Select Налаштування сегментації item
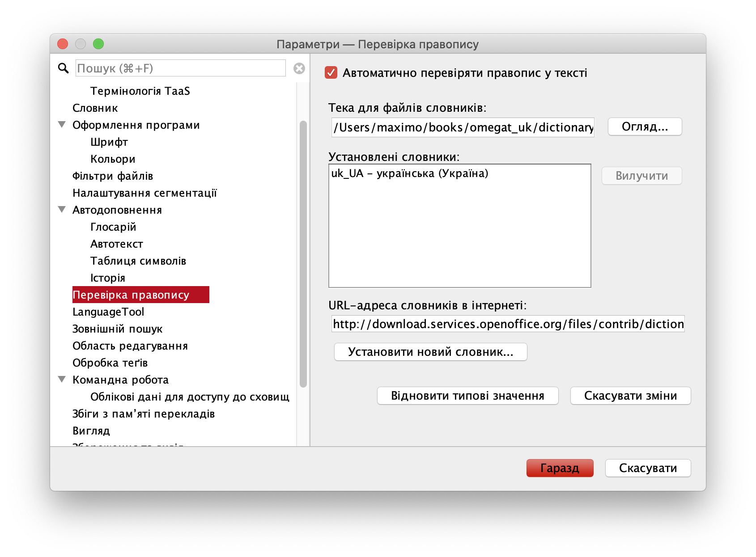This screenshot has height=557, width=756. pyautogui.click(x=144, y=193)
